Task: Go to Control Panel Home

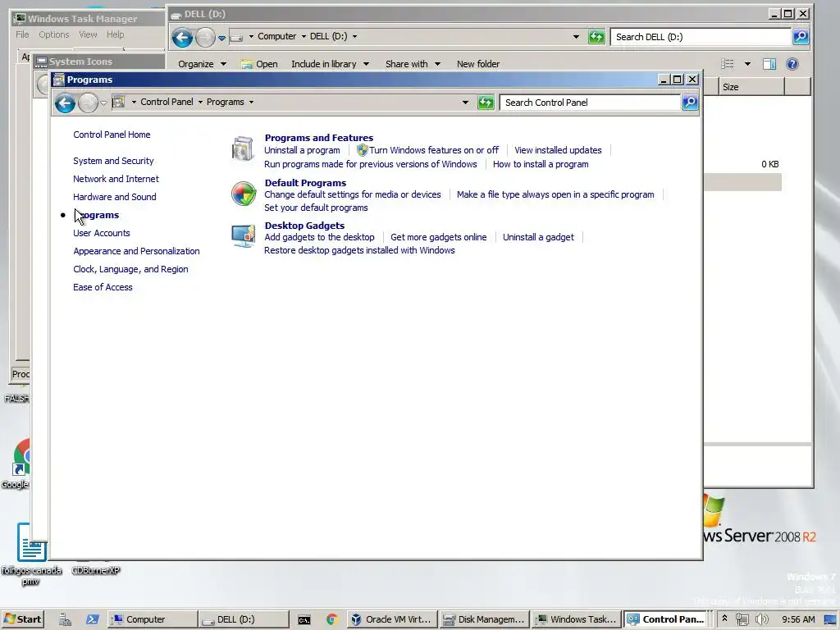Action: coord(112,135)
